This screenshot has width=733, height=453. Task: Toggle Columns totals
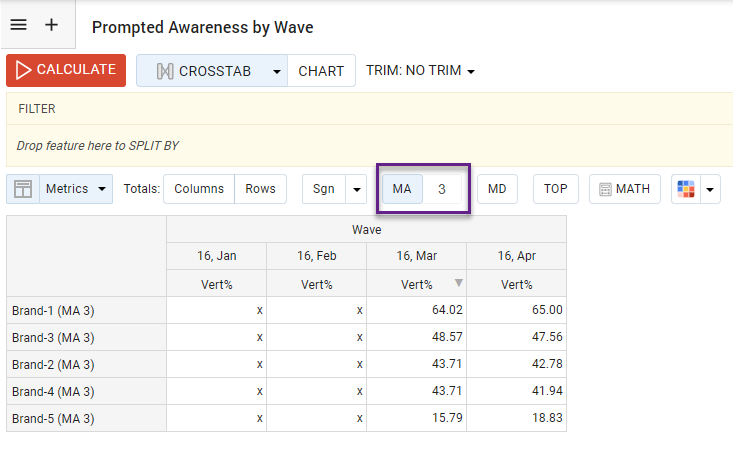199,189
